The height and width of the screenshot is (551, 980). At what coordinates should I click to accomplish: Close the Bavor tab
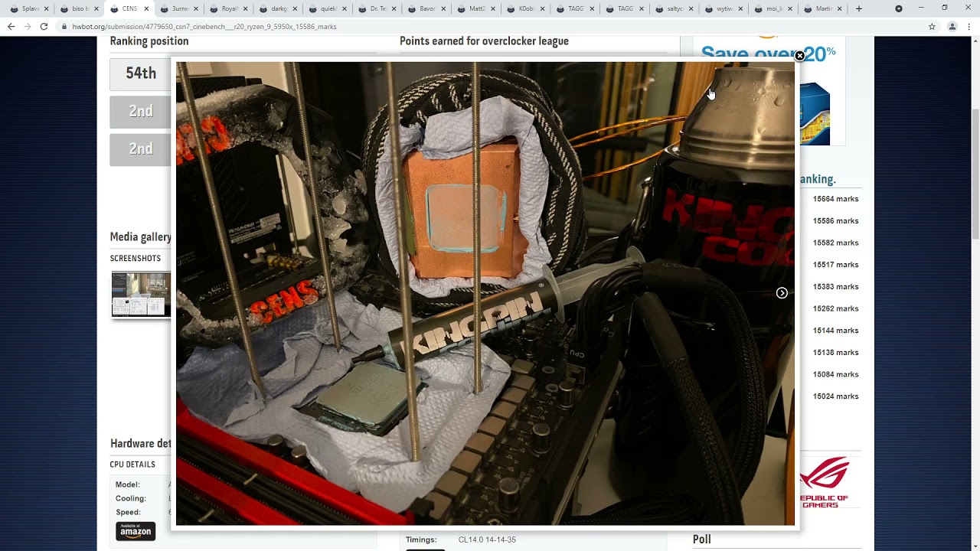tap(444, 9)
